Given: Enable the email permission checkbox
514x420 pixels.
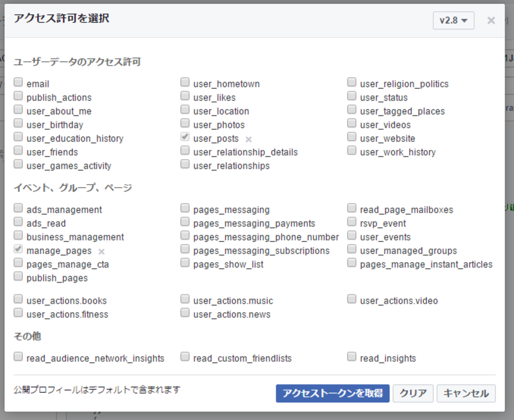Looking at the screenshot, I should pos(18,82).
